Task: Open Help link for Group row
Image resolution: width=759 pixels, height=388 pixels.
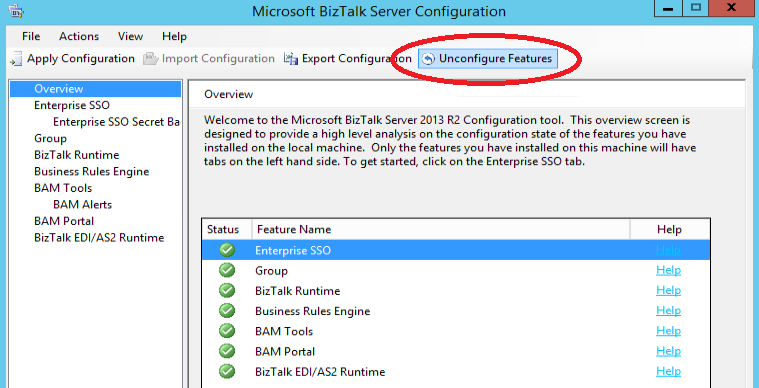Action: pos(668,270)
